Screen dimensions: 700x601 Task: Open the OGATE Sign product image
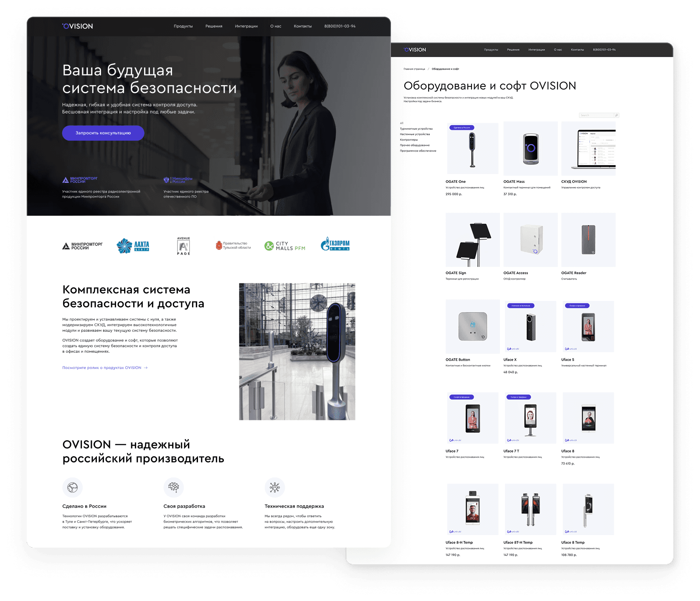tap(473, 240)
